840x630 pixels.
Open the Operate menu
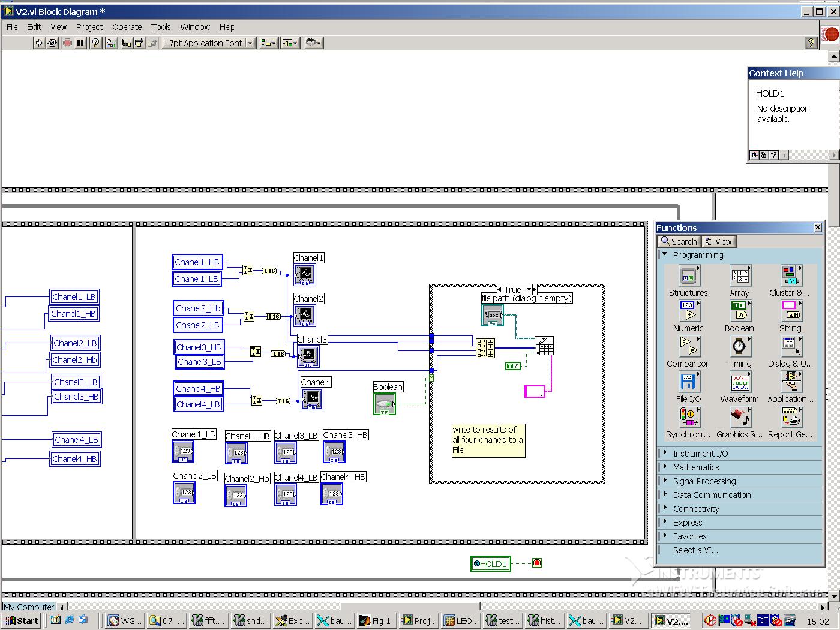point(127,27)
